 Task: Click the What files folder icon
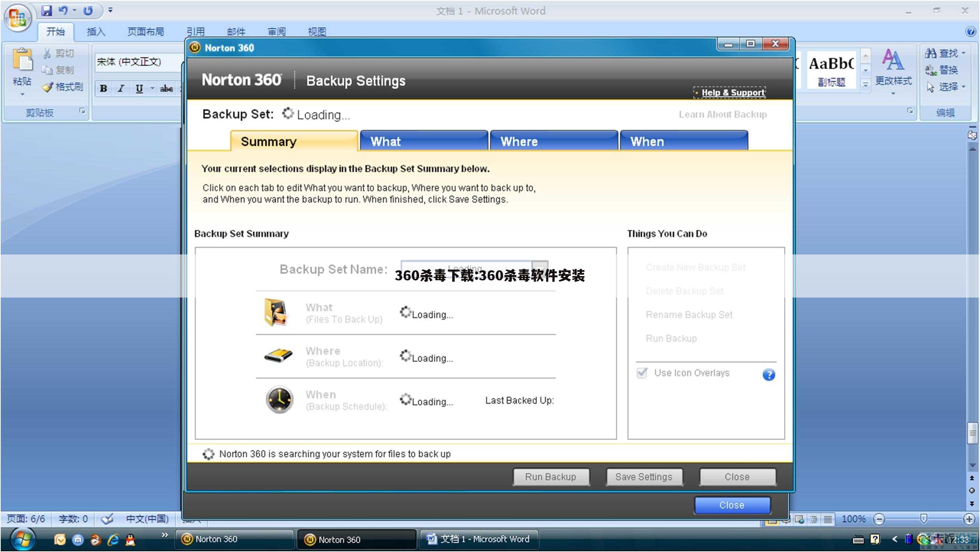[x=277, y=313]
